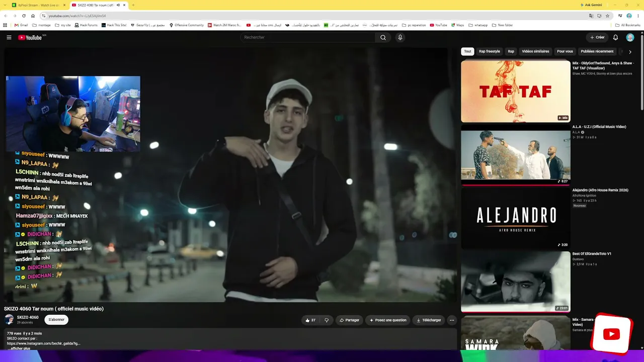The height and width of the screenshot is (362, 644).
Task: Open the Alejandro Afro House Remix thumbnail
Action: coord(516,218)
